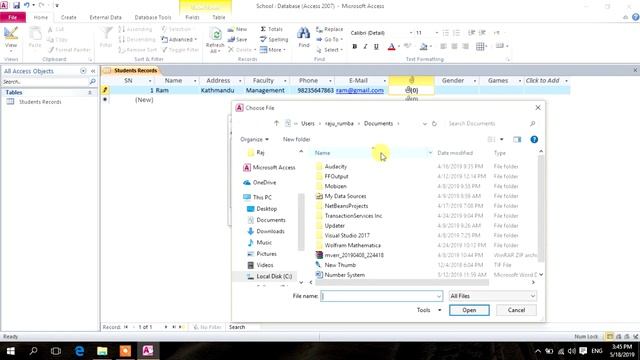Toggle Italic formatting

coord(365,47)
